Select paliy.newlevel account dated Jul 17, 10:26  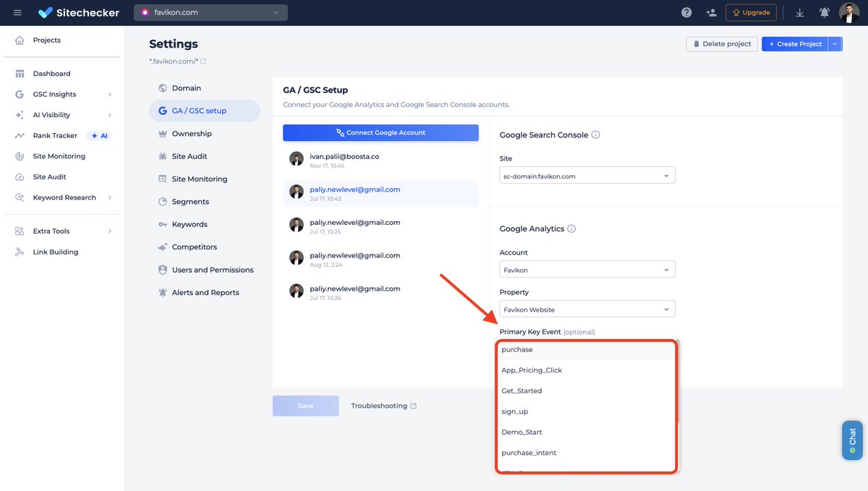coord(380,292)
